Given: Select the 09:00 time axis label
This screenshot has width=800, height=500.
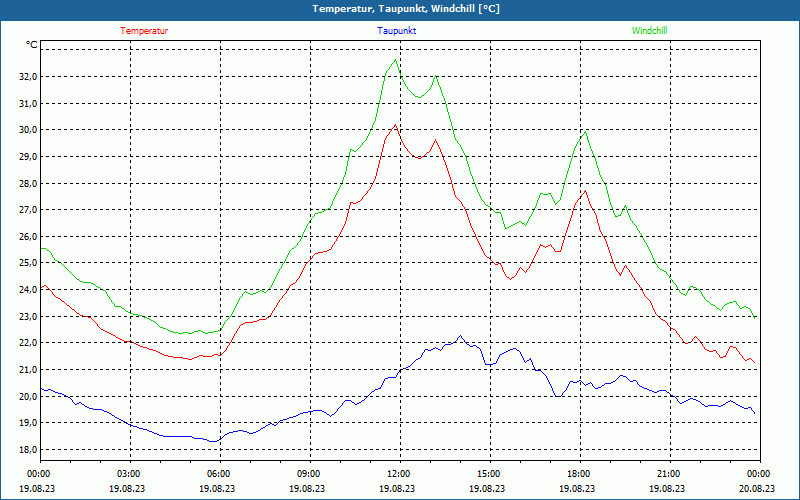Looking at the screenshot, I should click(308, 474).
